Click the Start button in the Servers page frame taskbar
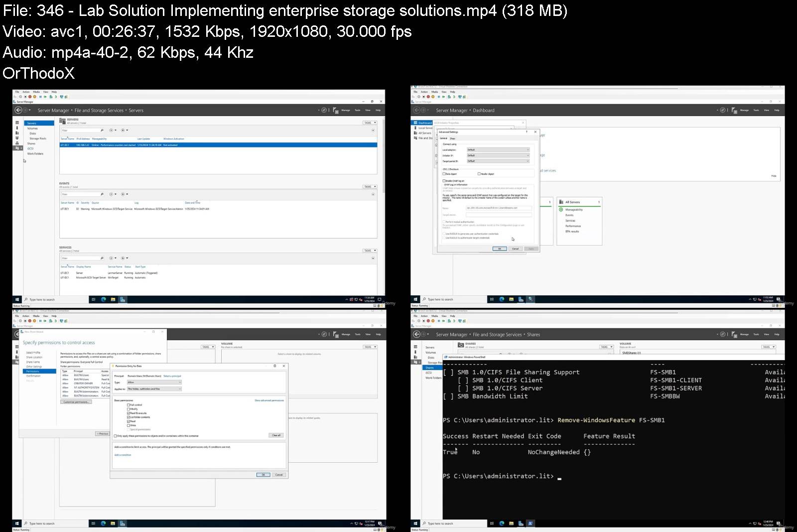The width and height of the screenshot is (797, 532). (x=17, y=299)
